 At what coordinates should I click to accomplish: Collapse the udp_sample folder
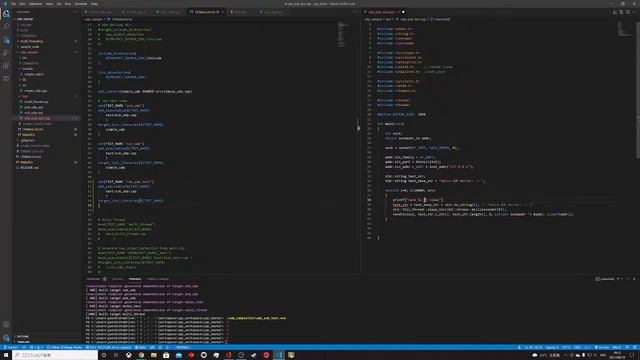(29, 52)
